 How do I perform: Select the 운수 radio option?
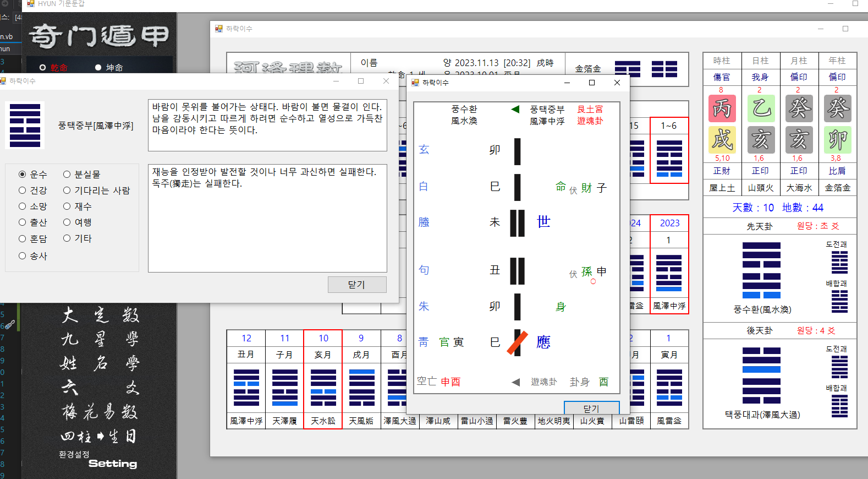pyautogui.click(x=33, y=175)
